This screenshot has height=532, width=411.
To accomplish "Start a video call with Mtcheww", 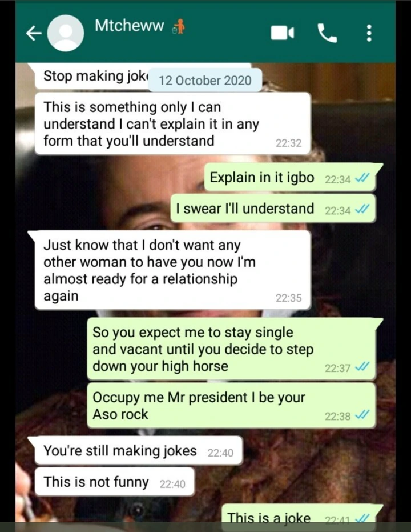I will [282, 33].
